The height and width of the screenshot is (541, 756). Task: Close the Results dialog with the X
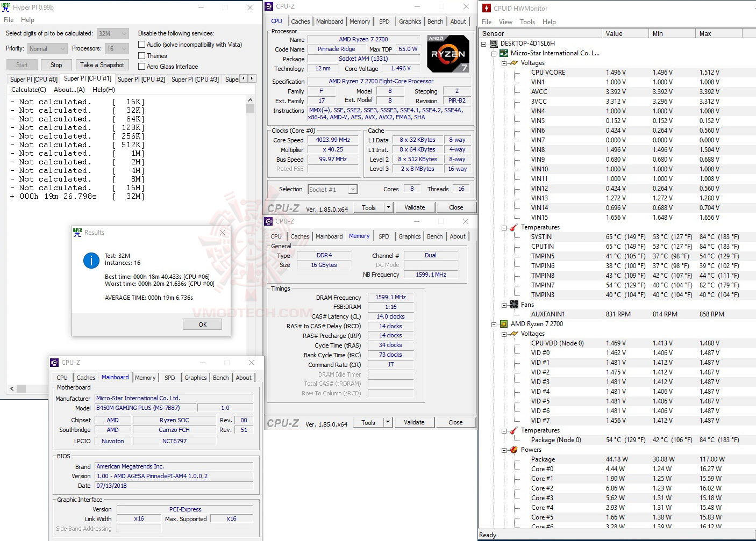pyautogui.click(x=223, y=233)
